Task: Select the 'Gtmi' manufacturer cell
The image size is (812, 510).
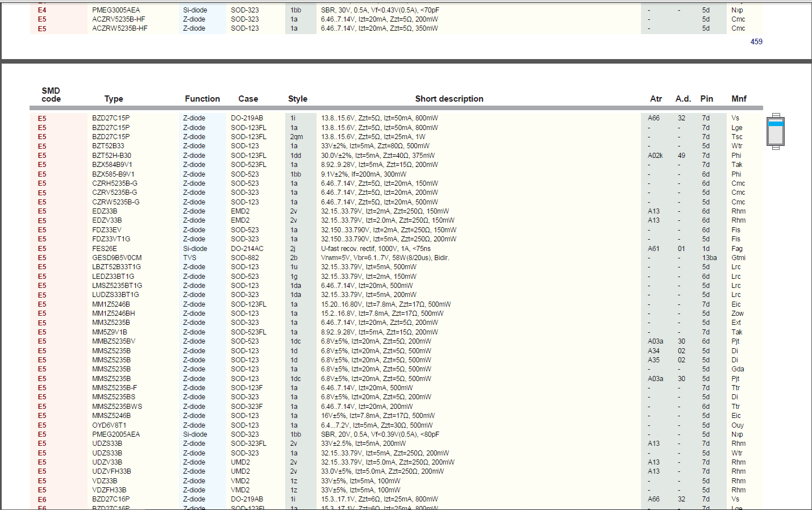Action: pos(738,258)
